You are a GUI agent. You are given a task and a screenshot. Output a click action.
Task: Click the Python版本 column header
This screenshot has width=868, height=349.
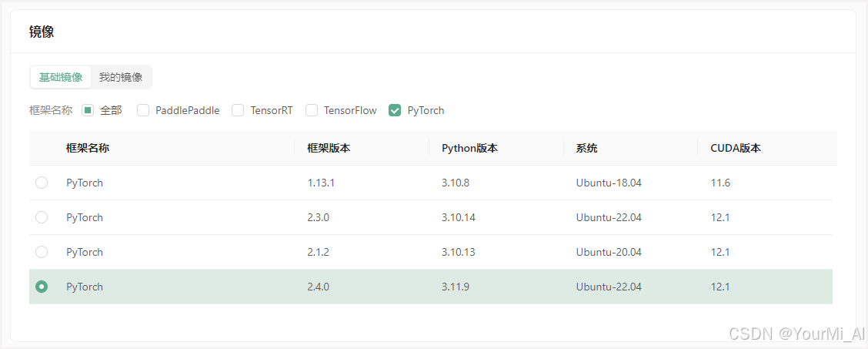click(469, 148)
